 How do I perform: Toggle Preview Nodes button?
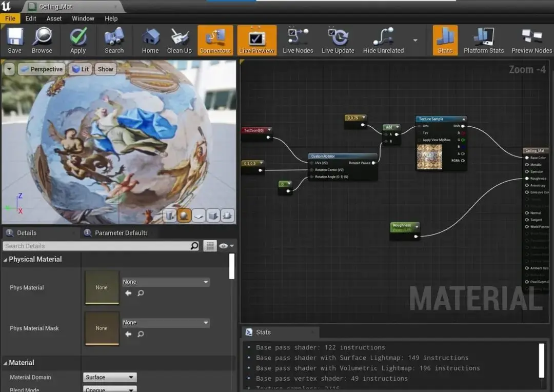[x=531, y=41]
